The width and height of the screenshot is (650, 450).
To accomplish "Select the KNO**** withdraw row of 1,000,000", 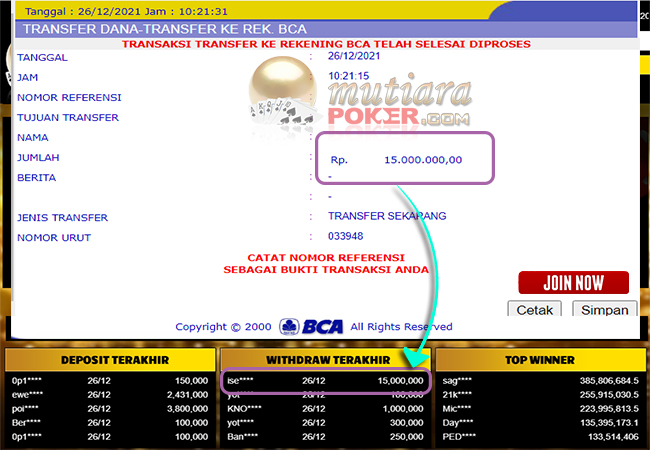I will (x=326, y=409).
